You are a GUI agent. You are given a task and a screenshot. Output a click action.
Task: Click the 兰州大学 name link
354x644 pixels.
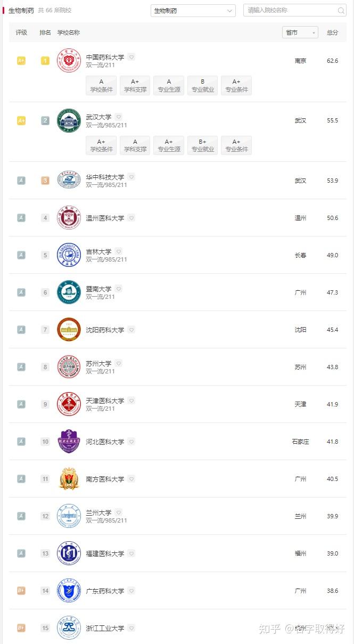98,512
